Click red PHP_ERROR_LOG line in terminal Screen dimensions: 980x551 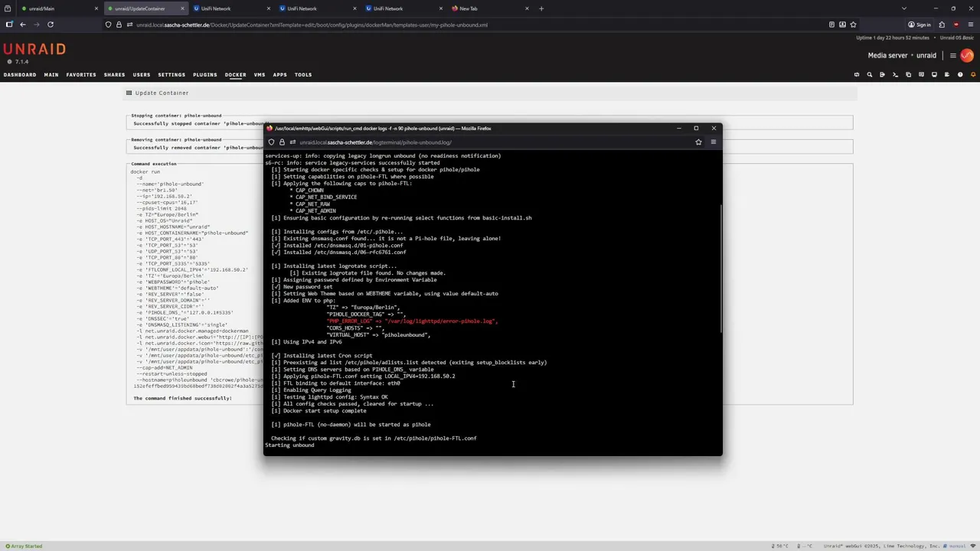[x=412, y=321]
